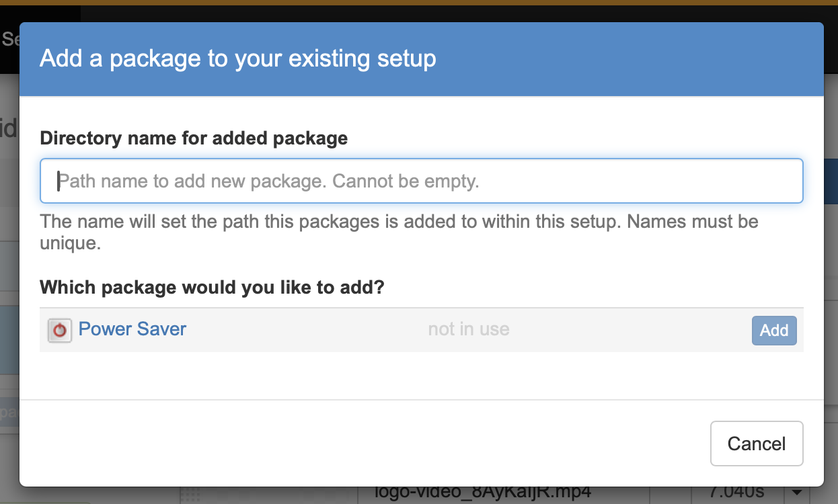Image resolution: width=838 pixels, height=504 pixels.
Task: Click the Power Saver package icon
Action: [x=60, y=330]
